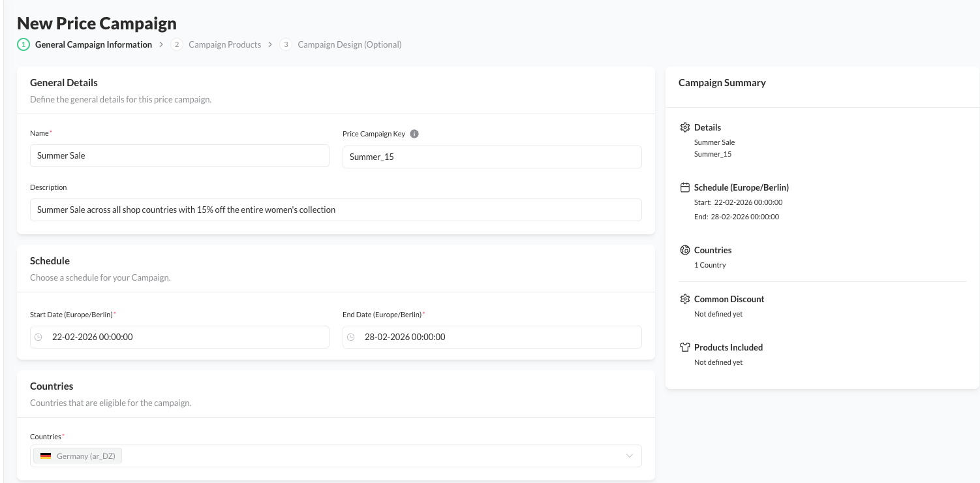Click the German flag in country tag
This screenshot has height=483, width=980.
pos(46,456)
